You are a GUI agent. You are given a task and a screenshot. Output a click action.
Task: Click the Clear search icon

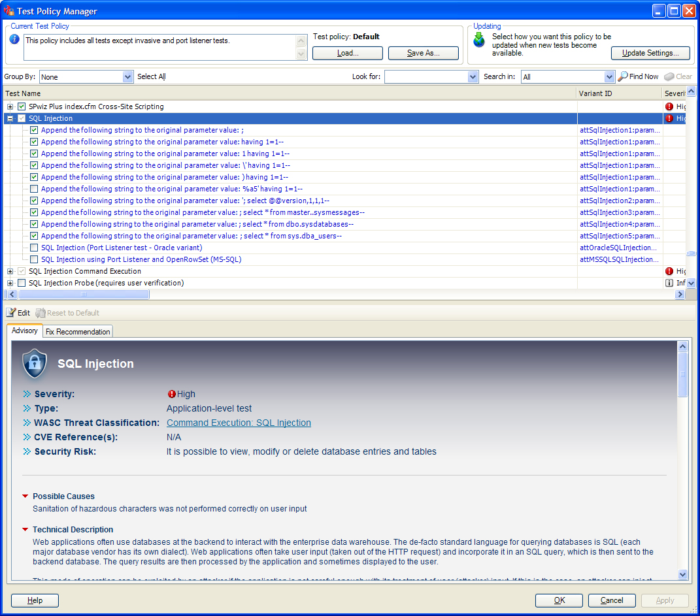(x=669, y=76)
